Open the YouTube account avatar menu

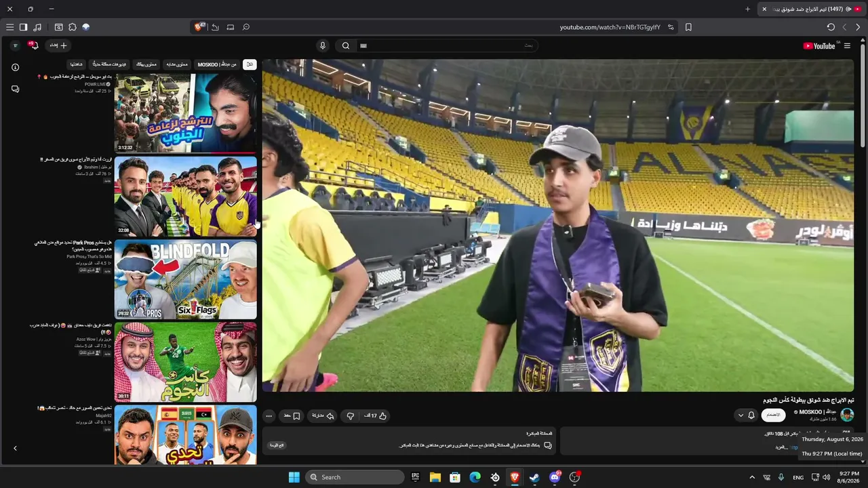16,45
